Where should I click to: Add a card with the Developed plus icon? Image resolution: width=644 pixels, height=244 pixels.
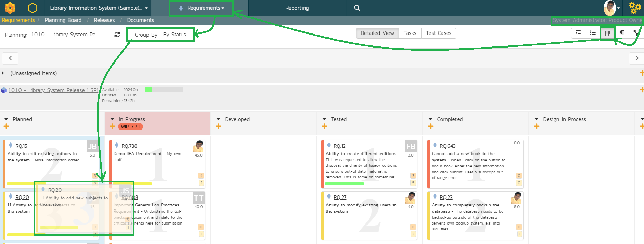pos(219,126)
